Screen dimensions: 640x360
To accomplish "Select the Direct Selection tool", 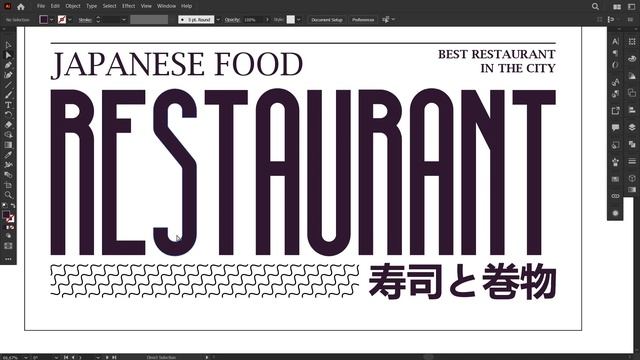I will (8, 55).
